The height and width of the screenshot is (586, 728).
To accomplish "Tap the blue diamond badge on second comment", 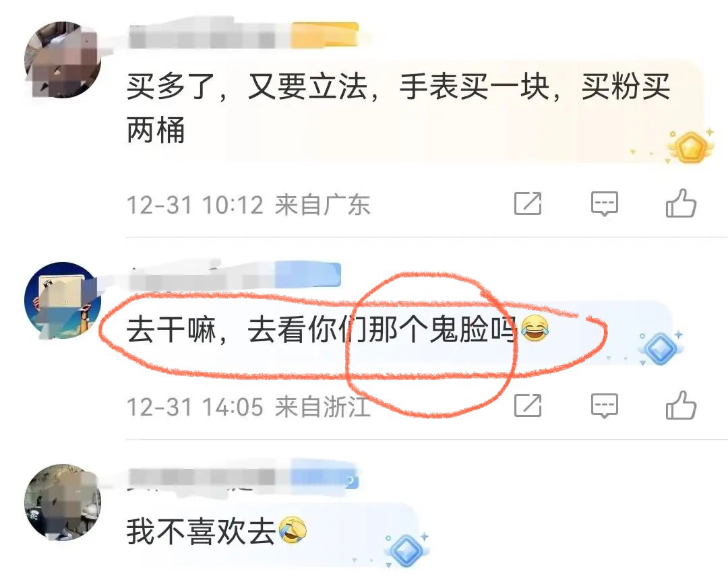I will [x=661, y=348].
